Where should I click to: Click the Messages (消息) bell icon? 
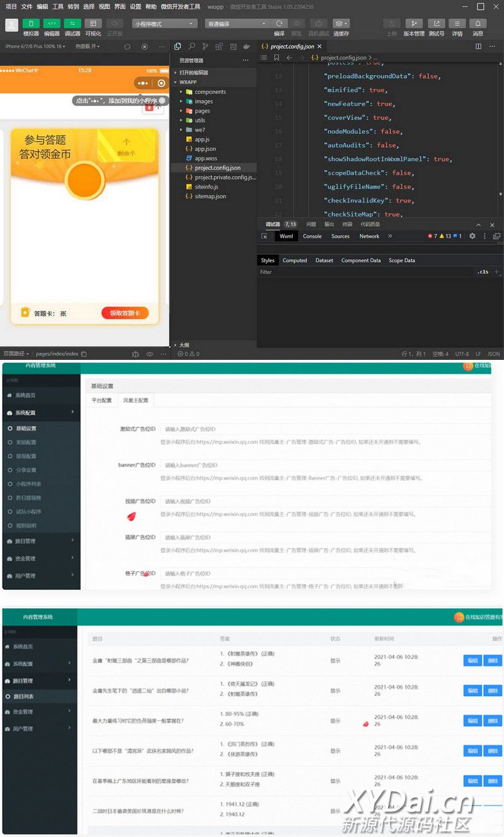[x=478, y=23]
